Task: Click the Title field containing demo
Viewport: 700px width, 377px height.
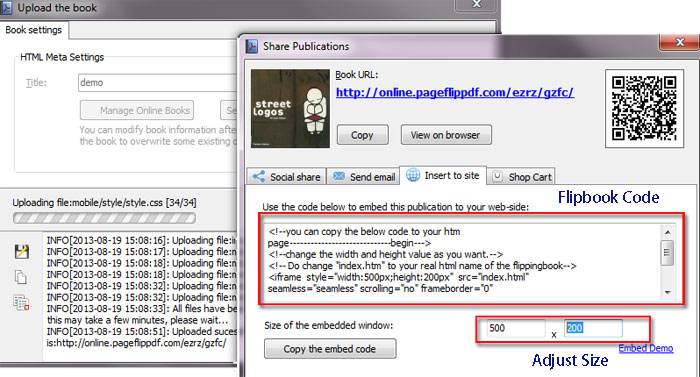Action: [158, 83]
